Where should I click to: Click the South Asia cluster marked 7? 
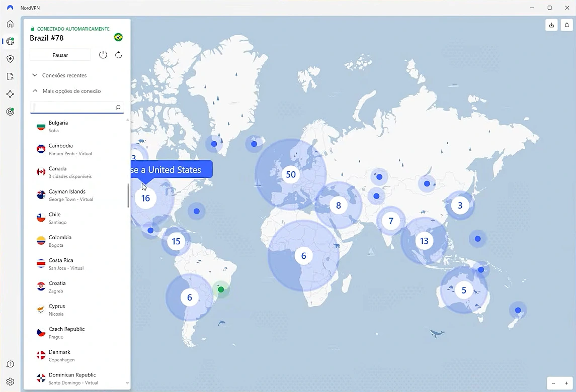coord(391,221)
